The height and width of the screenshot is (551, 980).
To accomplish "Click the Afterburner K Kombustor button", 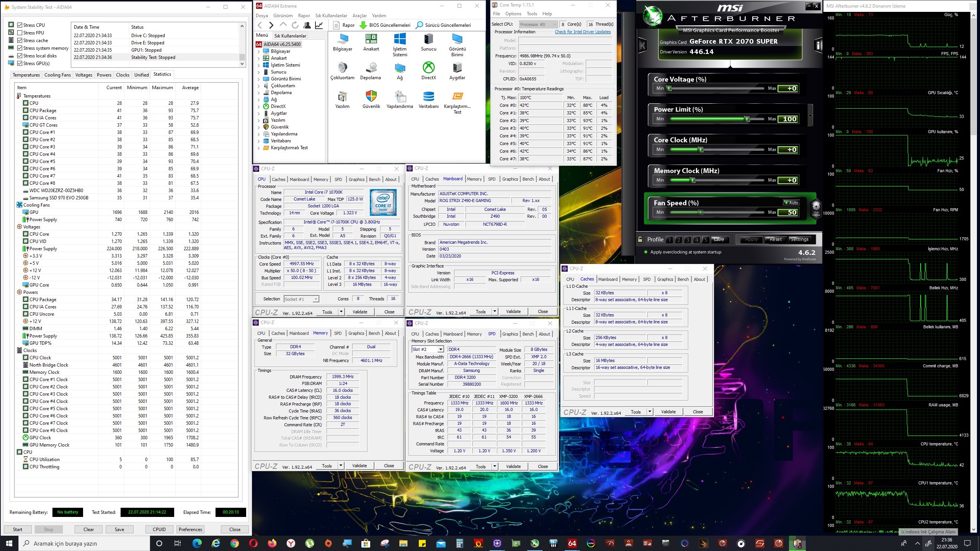I will point(642,46).
